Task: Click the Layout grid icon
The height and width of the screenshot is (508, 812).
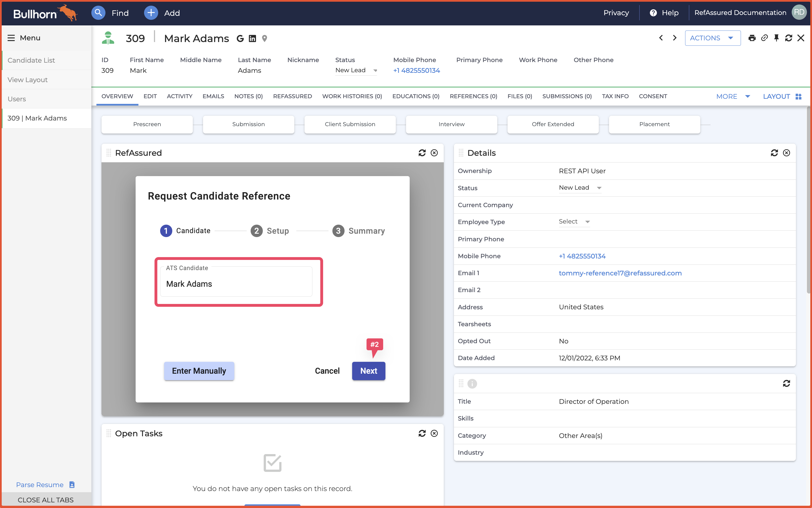Action: (798, 97)
